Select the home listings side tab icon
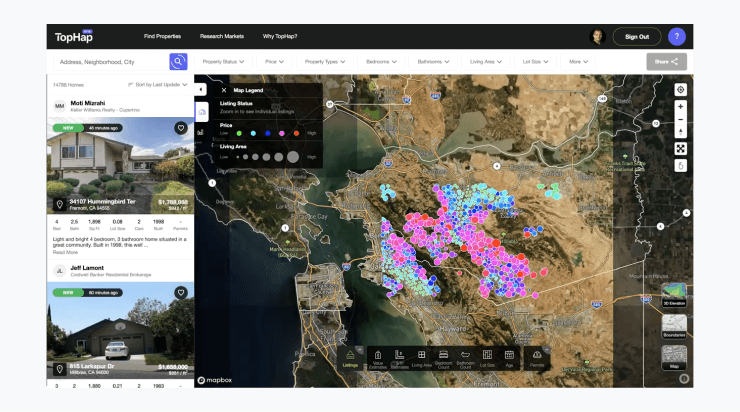The image size is (740, 412). click(x=202, y=112)
